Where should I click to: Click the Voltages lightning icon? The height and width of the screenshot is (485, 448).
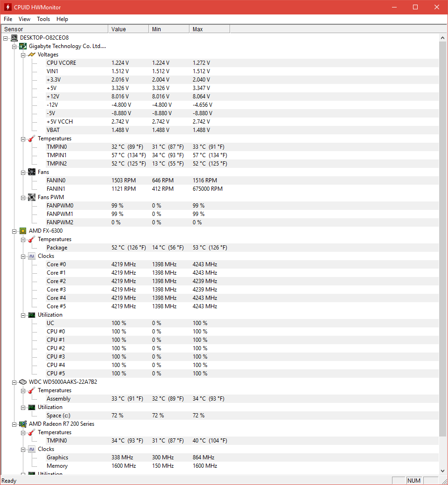pos(32,55)
